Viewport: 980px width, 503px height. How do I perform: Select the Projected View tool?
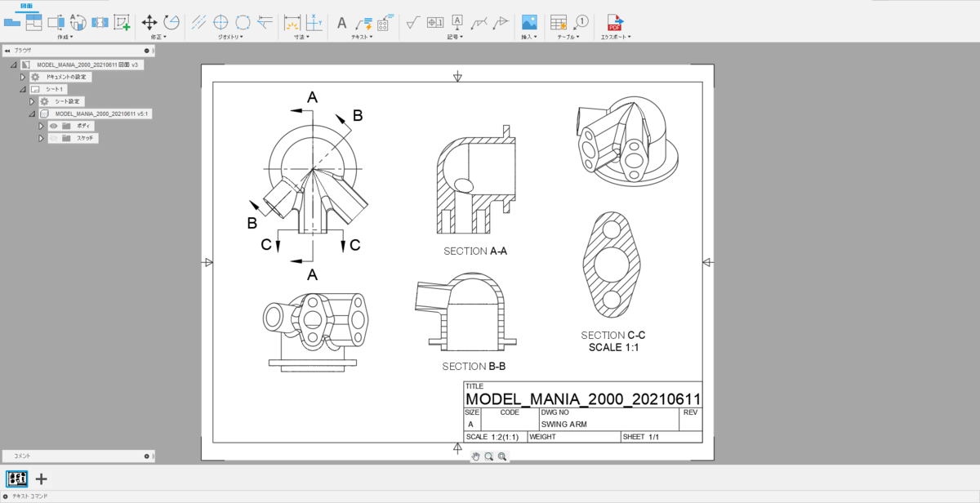click(x=33, y=22)
